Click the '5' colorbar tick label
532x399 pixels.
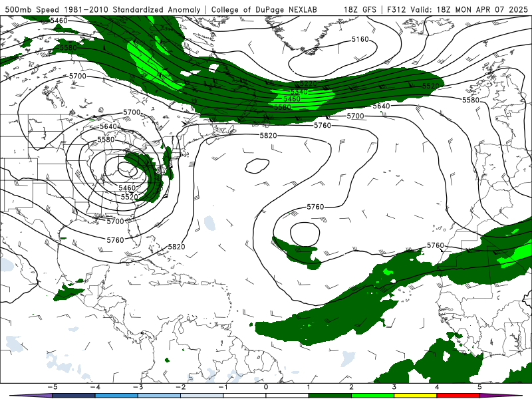coord(479,387)
